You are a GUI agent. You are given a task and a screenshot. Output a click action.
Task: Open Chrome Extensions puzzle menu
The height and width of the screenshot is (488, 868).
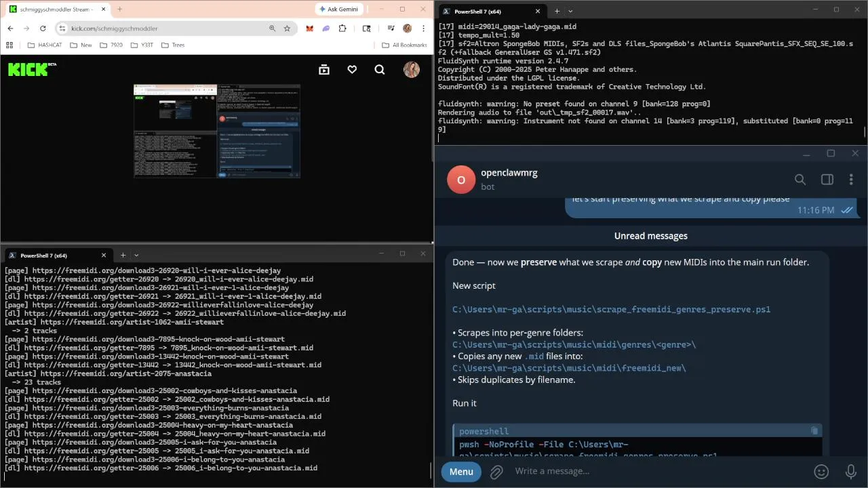click(342, 28)
